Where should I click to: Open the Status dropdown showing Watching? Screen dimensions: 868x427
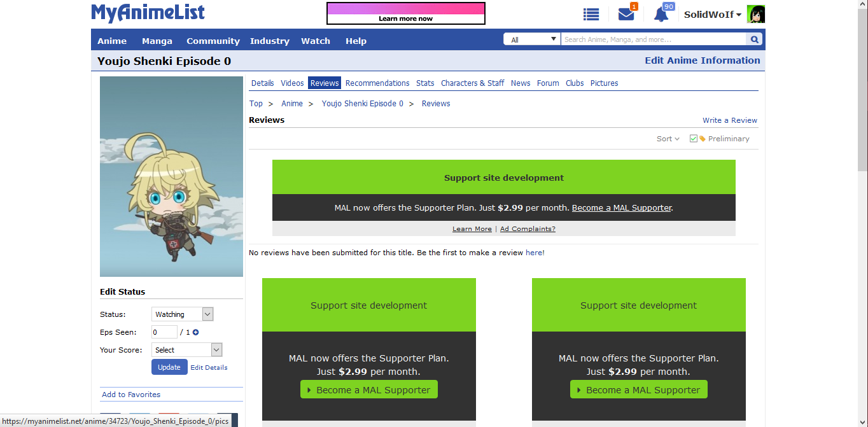183,314
